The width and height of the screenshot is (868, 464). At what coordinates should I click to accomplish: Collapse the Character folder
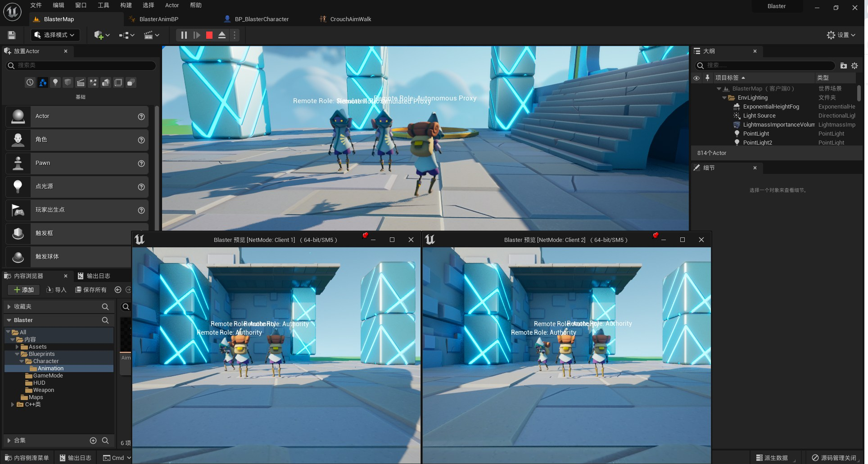(x=22, y=361)
